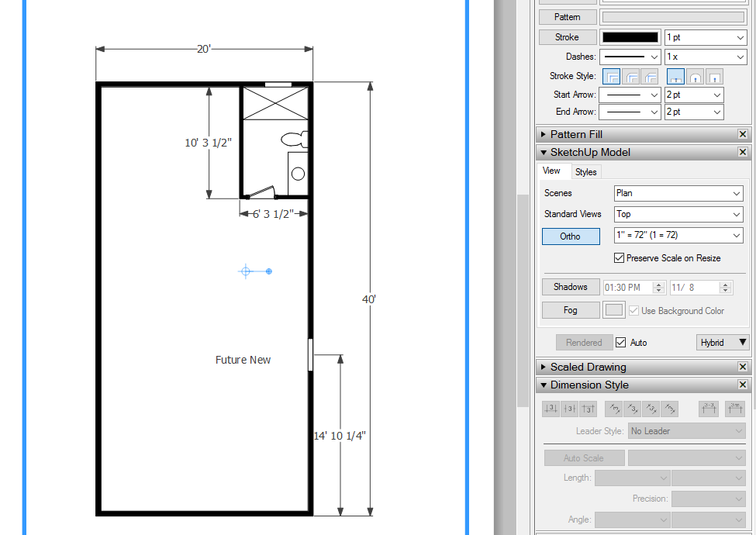The image size is (756, 535).
Task: Open the Dashes pattern dropdown
Action: click(630, 57)
